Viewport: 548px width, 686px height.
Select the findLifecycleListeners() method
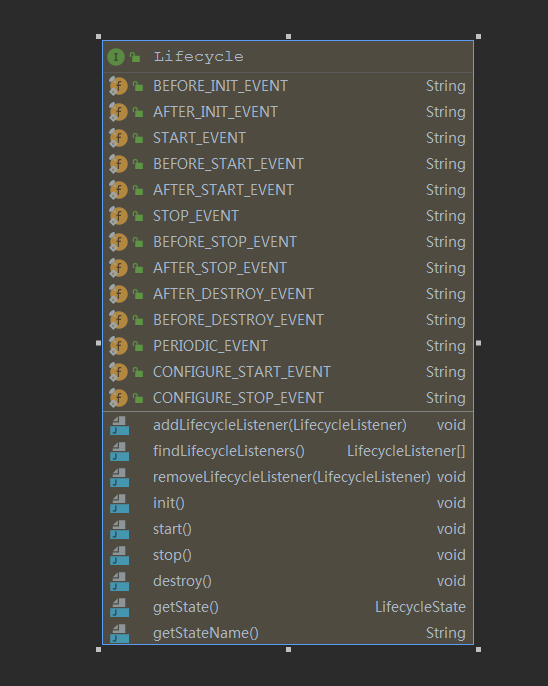tap(229, 451)
